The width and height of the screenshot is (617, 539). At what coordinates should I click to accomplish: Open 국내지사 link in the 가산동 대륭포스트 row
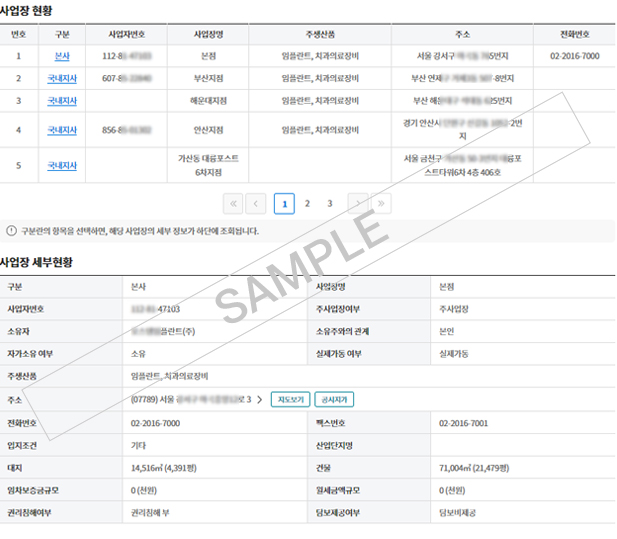62,165
